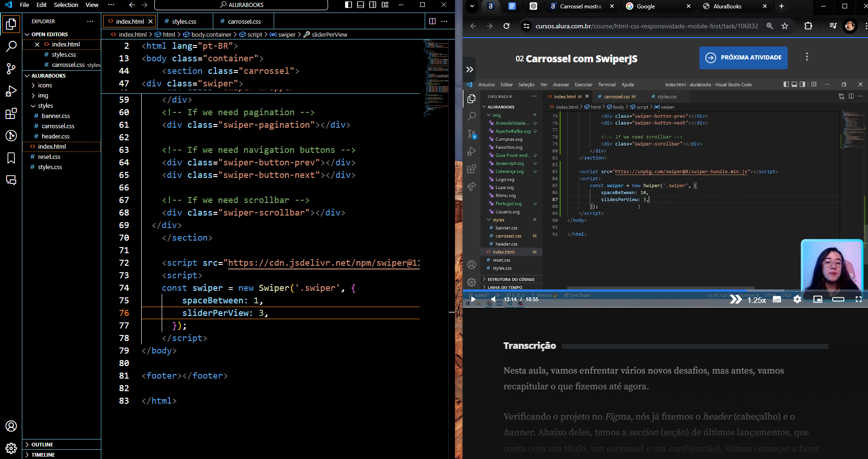Click the split editor right icon
Viewport: 868px width, 459px height.
tap(432, 21)
